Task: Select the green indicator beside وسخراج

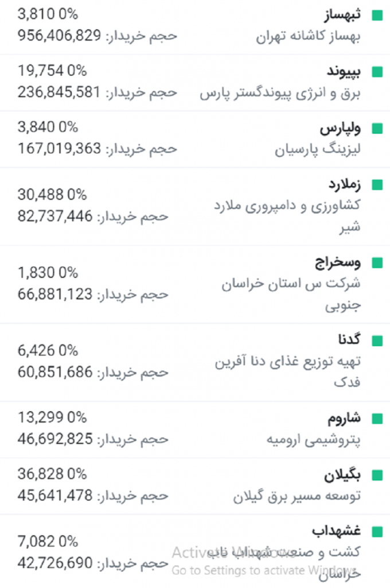Action: pos(377,263)
